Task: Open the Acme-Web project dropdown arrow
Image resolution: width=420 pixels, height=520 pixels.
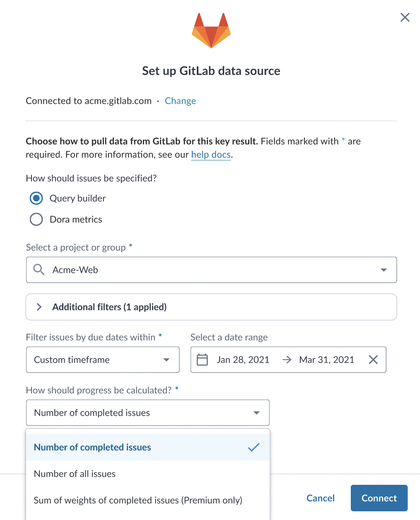Action: 384,270
